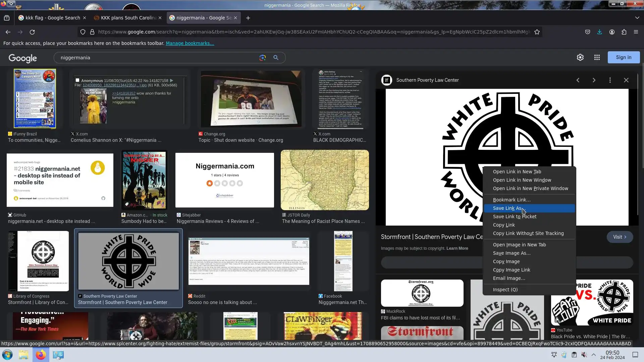This screenshot has height=362, width=644.
Task: Expand the List all tabs chevron
Action: click(x=637, y=18)
